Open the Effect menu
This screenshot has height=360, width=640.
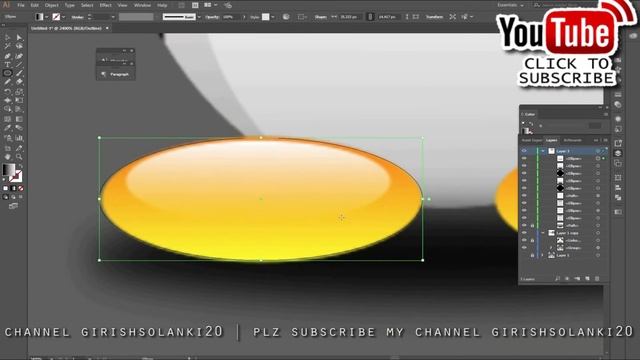(x=105, y=5)
